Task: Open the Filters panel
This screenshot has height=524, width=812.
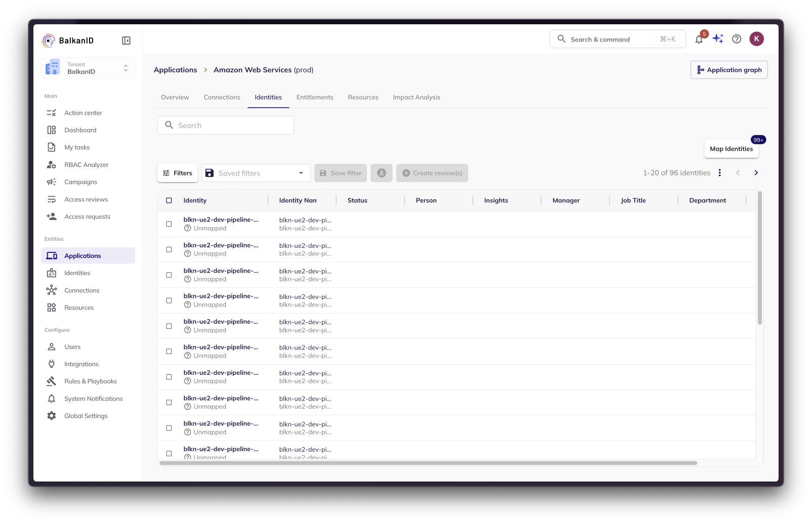Action: [178, 173]
